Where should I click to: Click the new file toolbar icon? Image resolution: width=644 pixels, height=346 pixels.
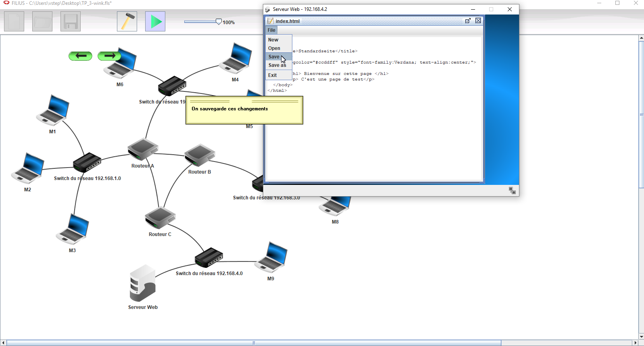(x=14, y=21)
